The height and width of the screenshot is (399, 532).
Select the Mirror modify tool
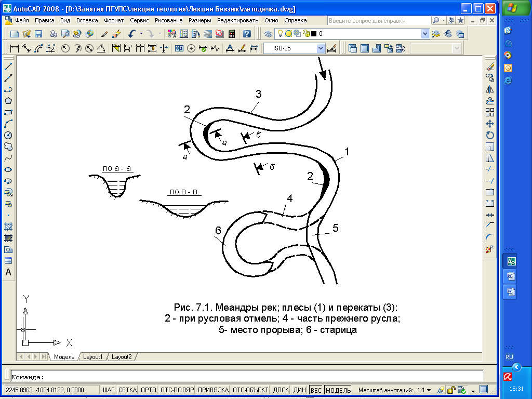490,89
